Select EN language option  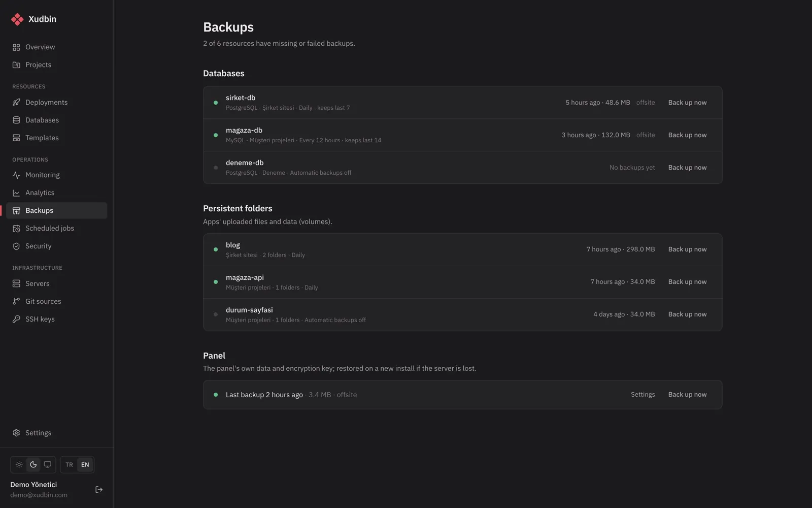coord(85,465)
